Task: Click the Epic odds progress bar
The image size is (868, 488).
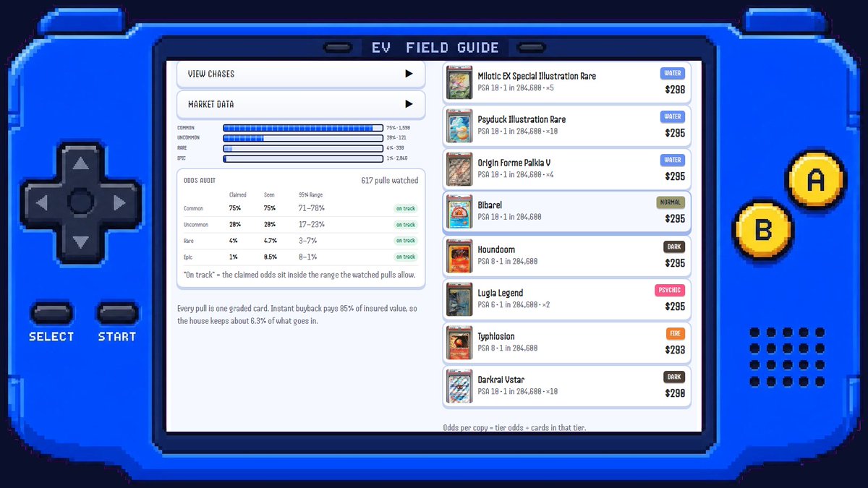Action: pyautogui.click(x=303, y=158)
